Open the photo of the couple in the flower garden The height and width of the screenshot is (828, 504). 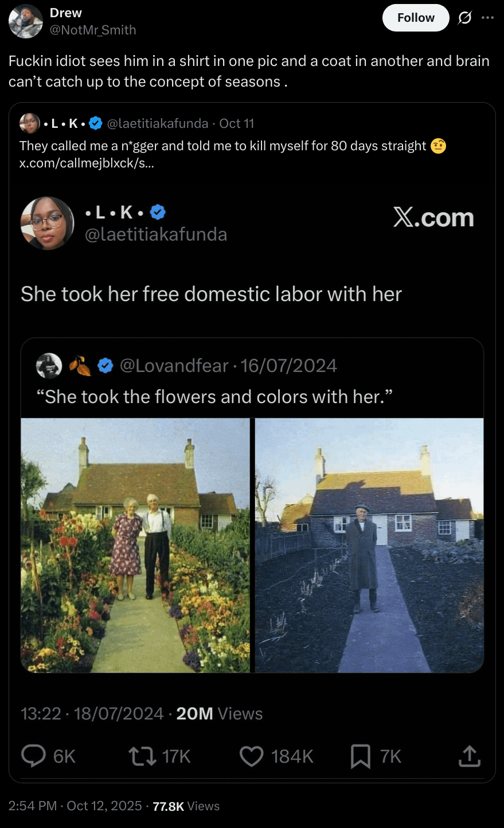135,545
